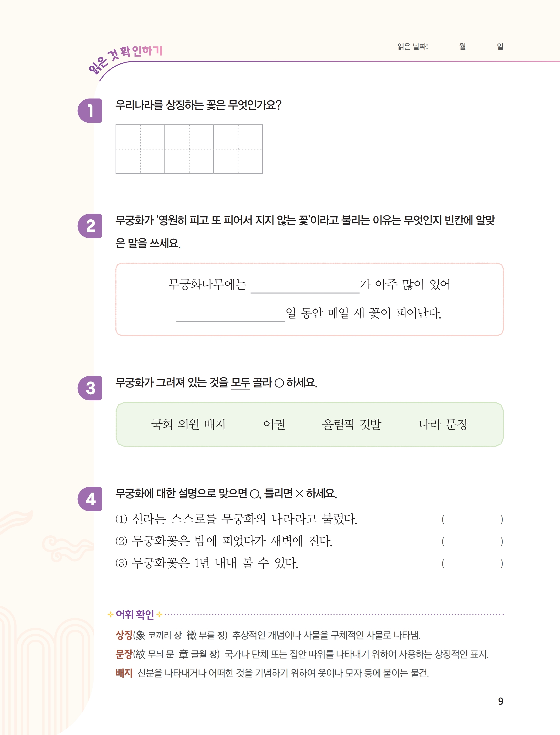
Task: Click the first blank after 무궁화나무에는
Action: (305, 286)
